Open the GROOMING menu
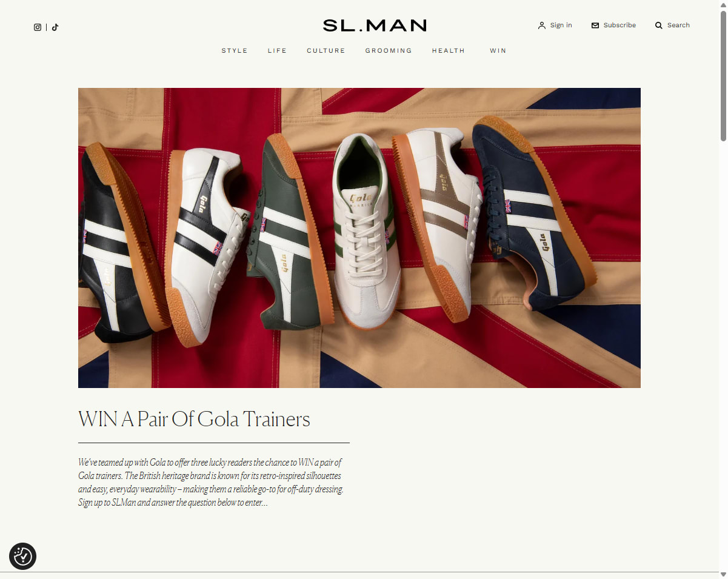 coord(389,51)
